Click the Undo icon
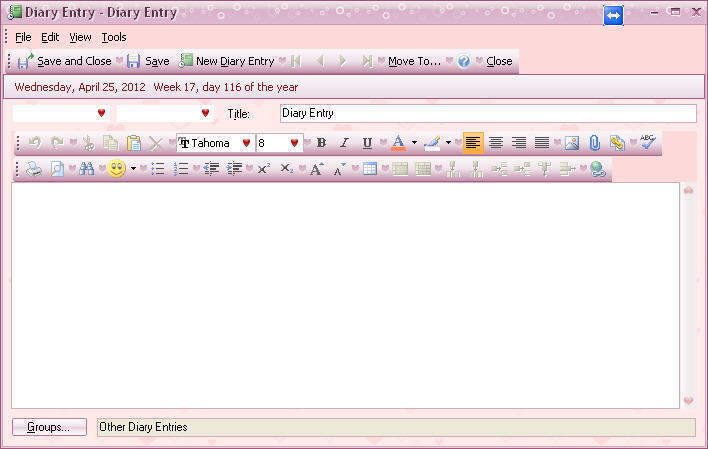Viewport: 708px width, 449px height. tap(35, 143)
